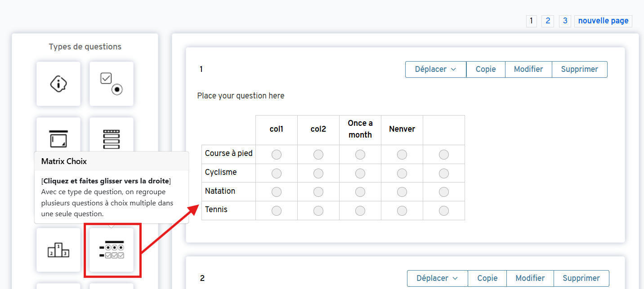The width and height of the screenshot is (644, 289).
Task: Click the Place your question here text
Action: click(x=241, y=96)
